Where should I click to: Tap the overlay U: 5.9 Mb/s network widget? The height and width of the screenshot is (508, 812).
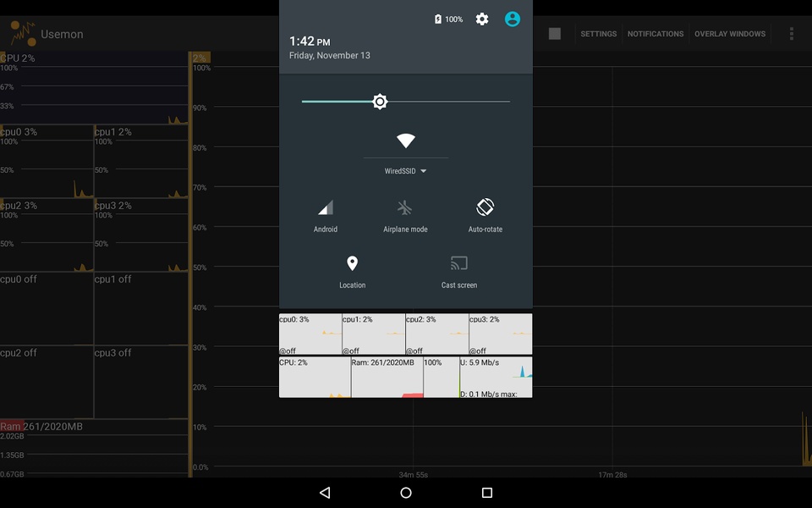click(x=496, y=377)
